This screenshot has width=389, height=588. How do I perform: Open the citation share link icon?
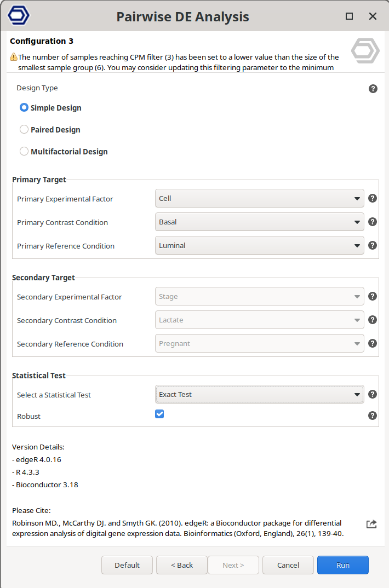point(371,524)
